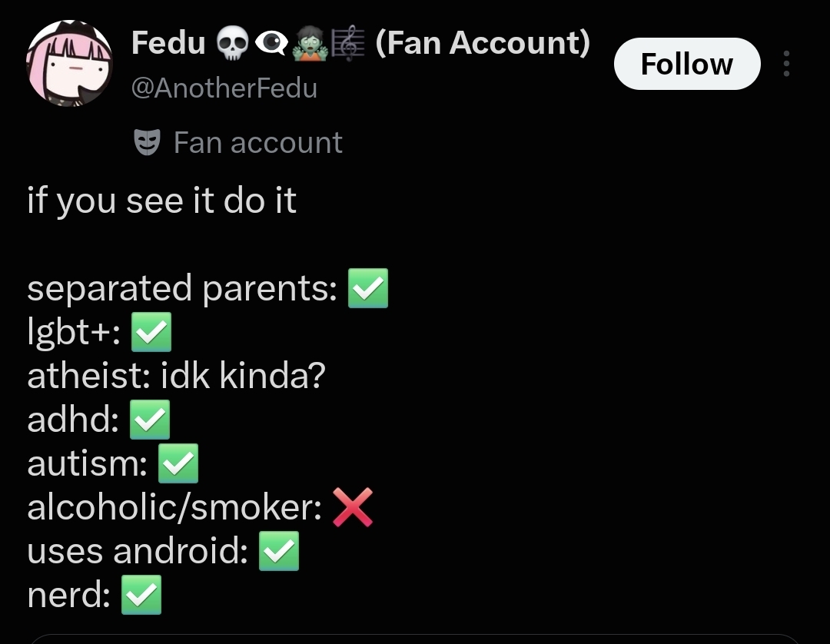Click the theater mask fan account icon

(147, 142)
